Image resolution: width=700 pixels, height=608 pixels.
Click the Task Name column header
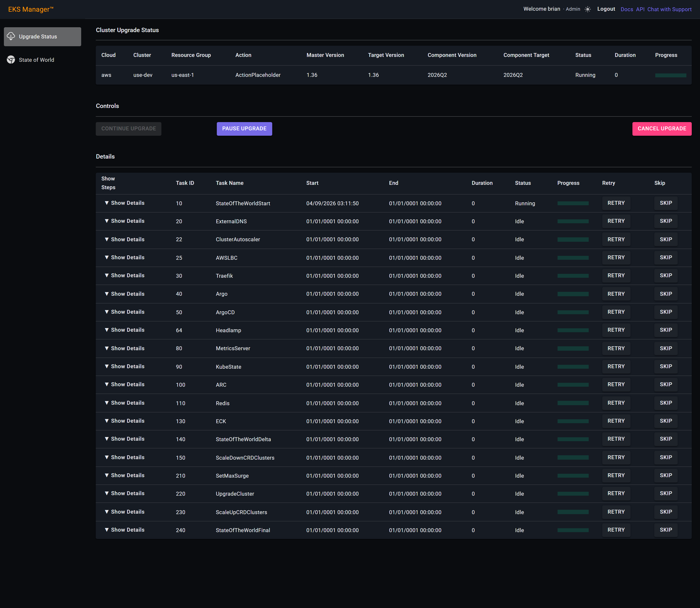pos(230,183)
